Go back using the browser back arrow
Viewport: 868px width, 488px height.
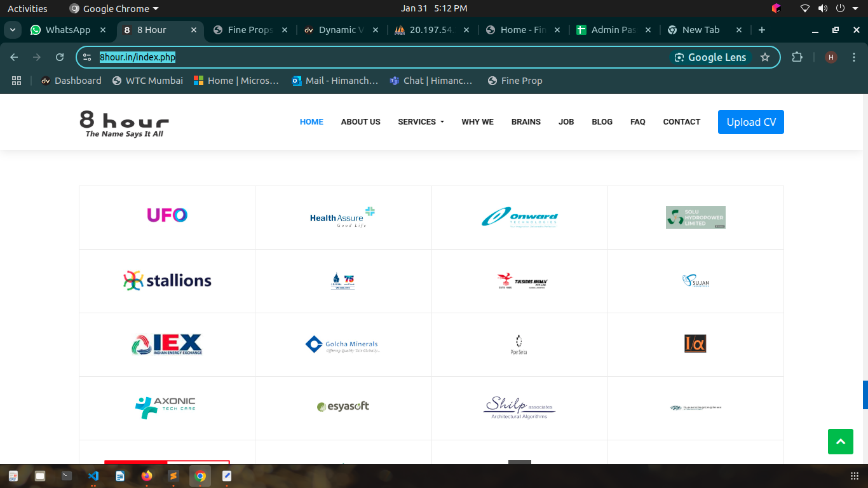pyautogui.click(x=14, y=57)
